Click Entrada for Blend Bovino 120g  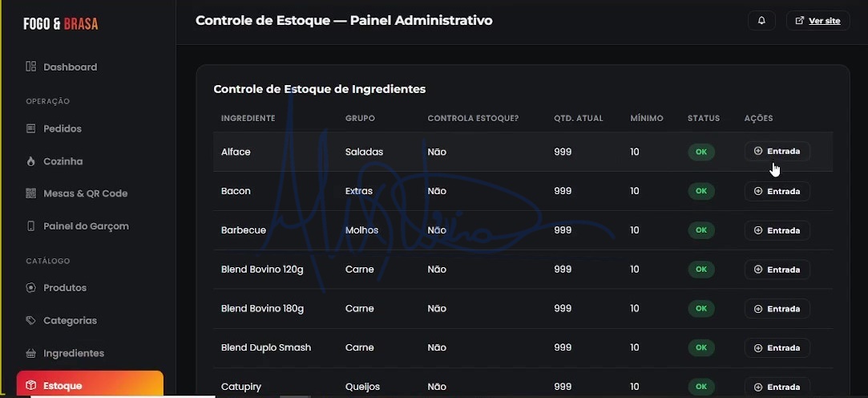[x=777, y=270]
